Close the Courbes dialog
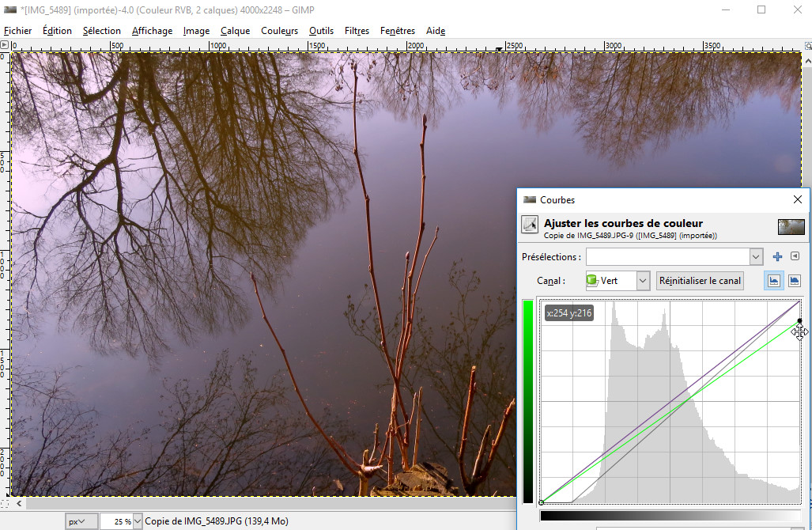Viewport: 812px width, 530px height. click(x=797, y=200)
